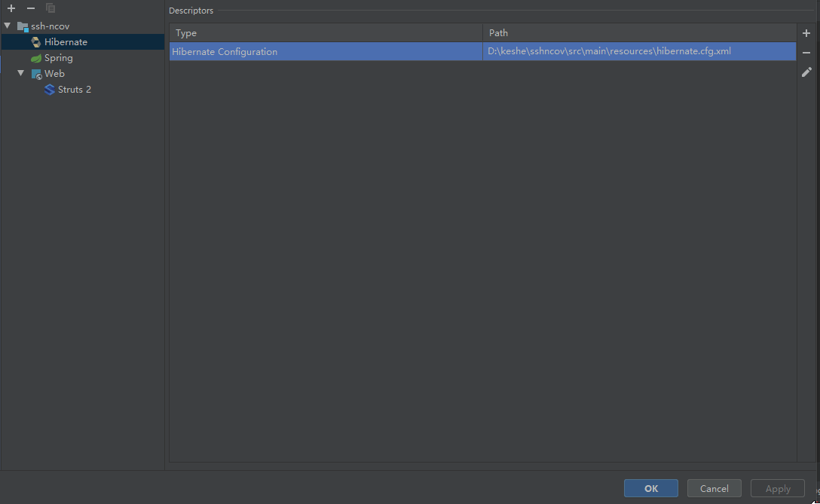Select the Web tree item
This screenshot has width=820, height=504.
(x=54, y=74)
